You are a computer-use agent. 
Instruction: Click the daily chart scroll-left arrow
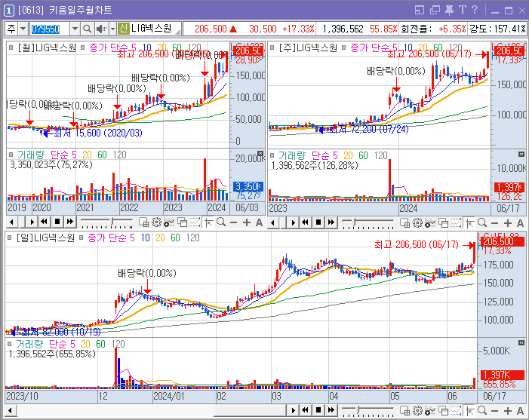(x=10, y=410)
